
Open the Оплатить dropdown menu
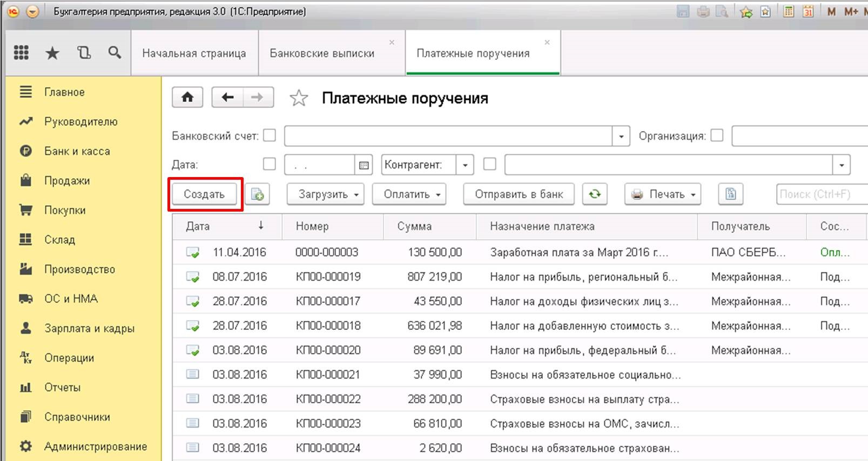[409, 194]
